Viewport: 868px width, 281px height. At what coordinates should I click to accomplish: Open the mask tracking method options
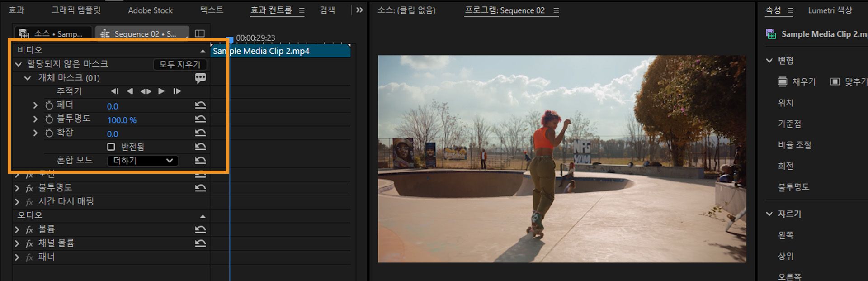(146, 91)
